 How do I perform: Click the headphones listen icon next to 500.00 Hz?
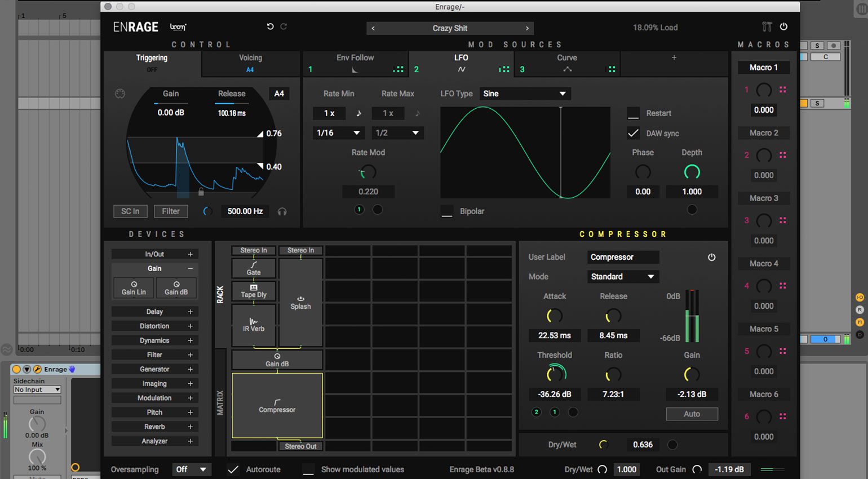282,211
